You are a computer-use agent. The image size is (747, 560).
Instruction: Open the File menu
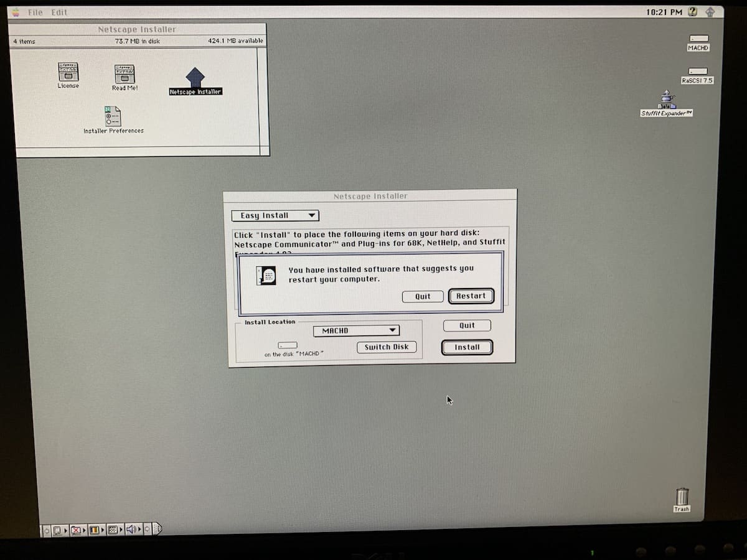pyautogui.click(x=35, y=12)
